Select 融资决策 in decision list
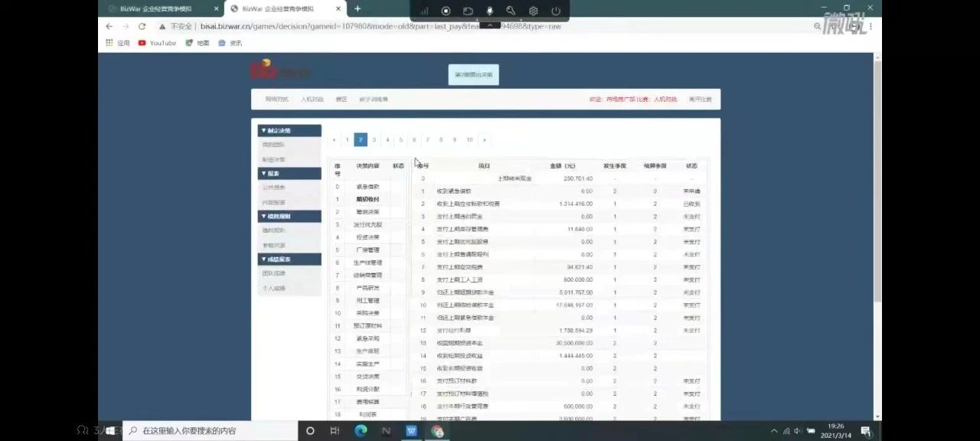 click(367, 212)
